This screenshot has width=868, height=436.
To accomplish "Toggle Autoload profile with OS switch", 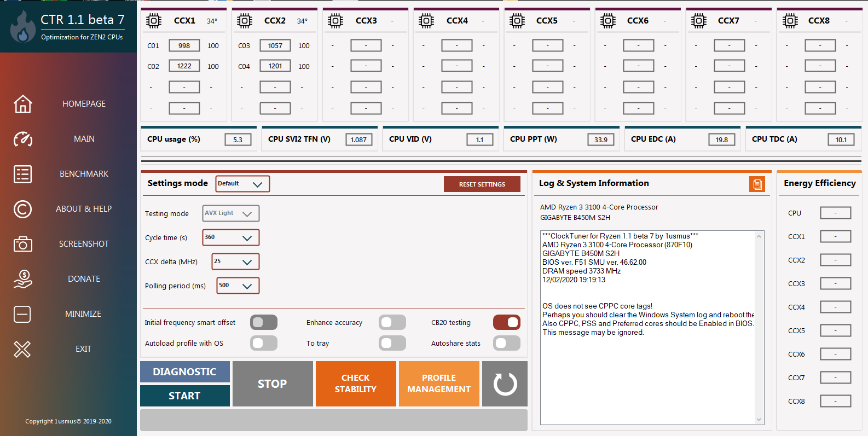I will click(x=264, y=343).
